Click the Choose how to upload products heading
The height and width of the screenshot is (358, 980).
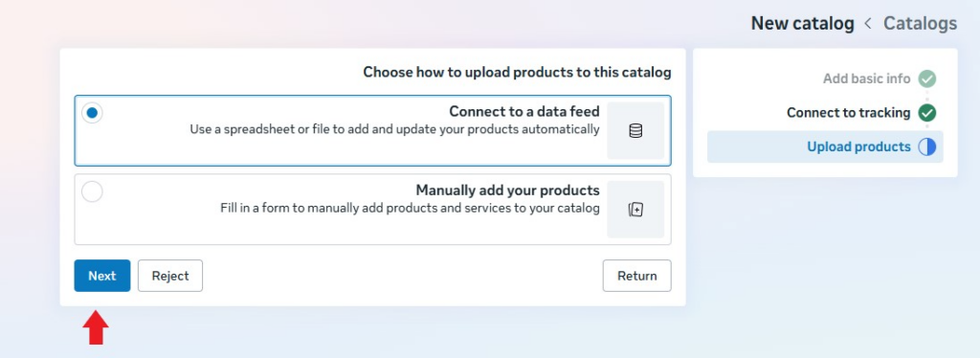click(x=517, y=73)
